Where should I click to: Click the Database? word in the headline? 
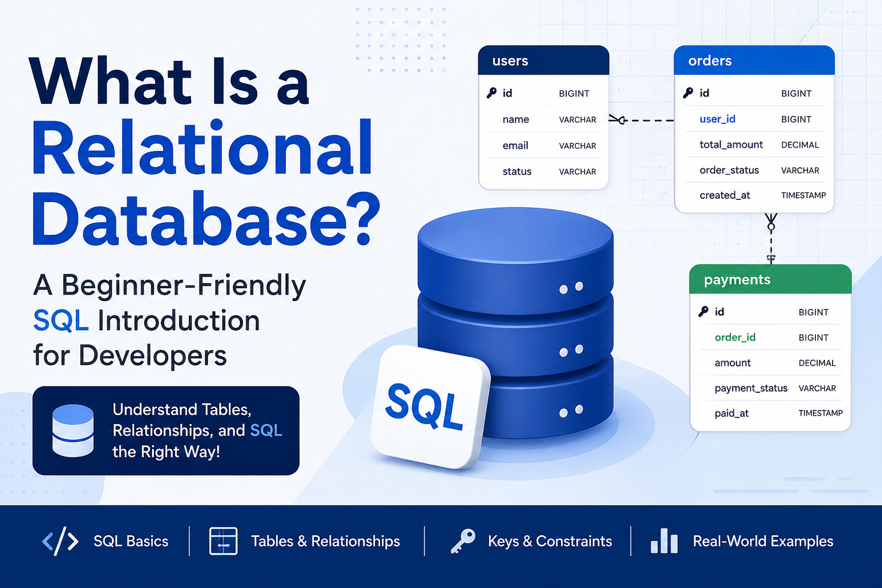206,219
